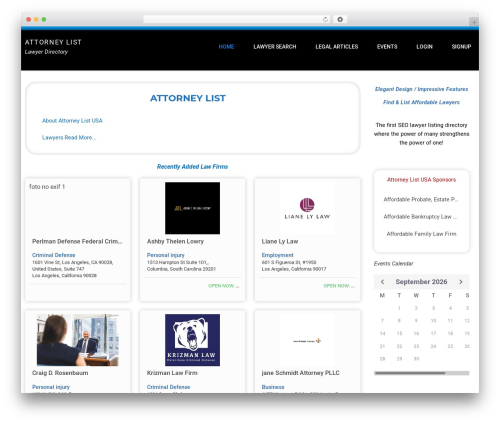Select September 30 in events calendar
The image size is (500, 423).
point(416,359)
